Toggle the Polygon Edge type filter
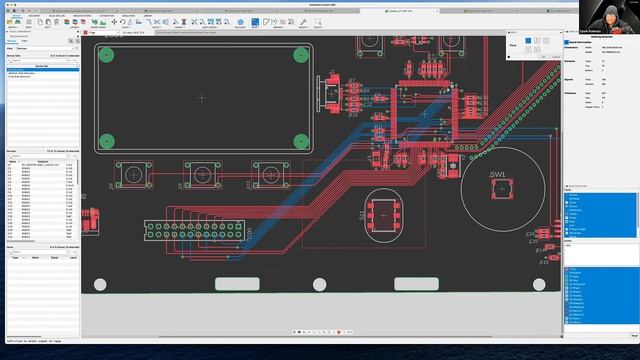The width and height of the screenshot is (640, 360). (x=567, y=229)
